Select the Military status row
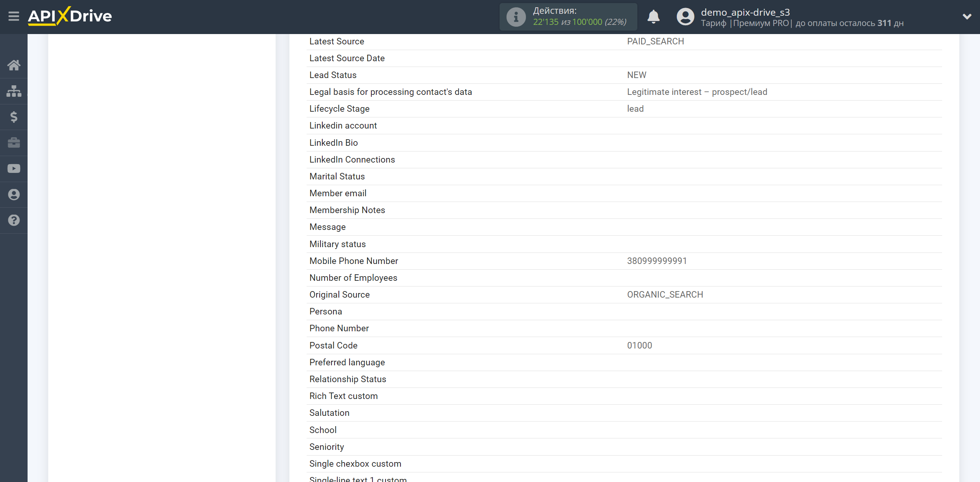The image size is (980, 482). click(x=624, y=244)
